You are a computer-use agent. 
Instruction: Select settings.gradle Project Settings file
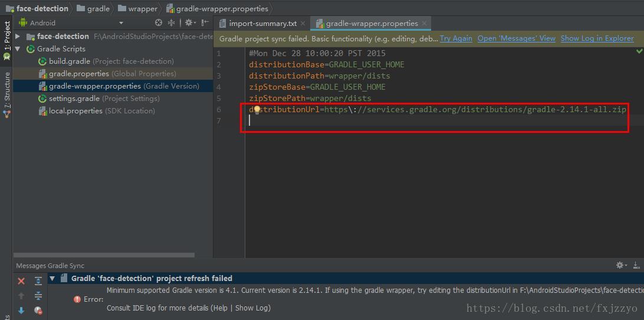tap(74, 99)
